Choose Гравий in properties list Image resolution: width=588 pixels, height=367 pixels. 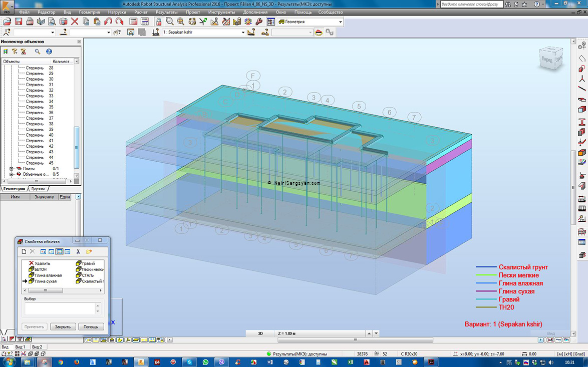[x=86, y=263]
